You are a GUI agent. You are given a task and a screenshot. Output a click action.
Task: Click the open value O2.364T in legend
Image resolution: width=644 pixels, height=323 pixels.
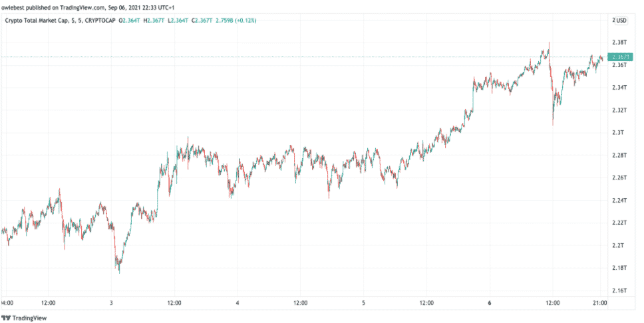pyautogui.click(x=129, y=21)
